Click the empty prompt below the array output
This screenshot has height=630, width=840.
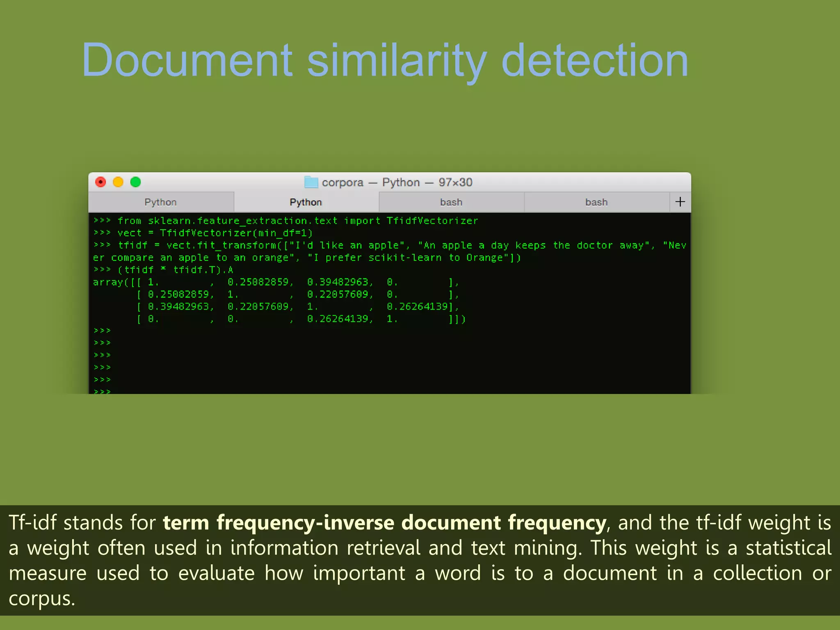point(103,331)
